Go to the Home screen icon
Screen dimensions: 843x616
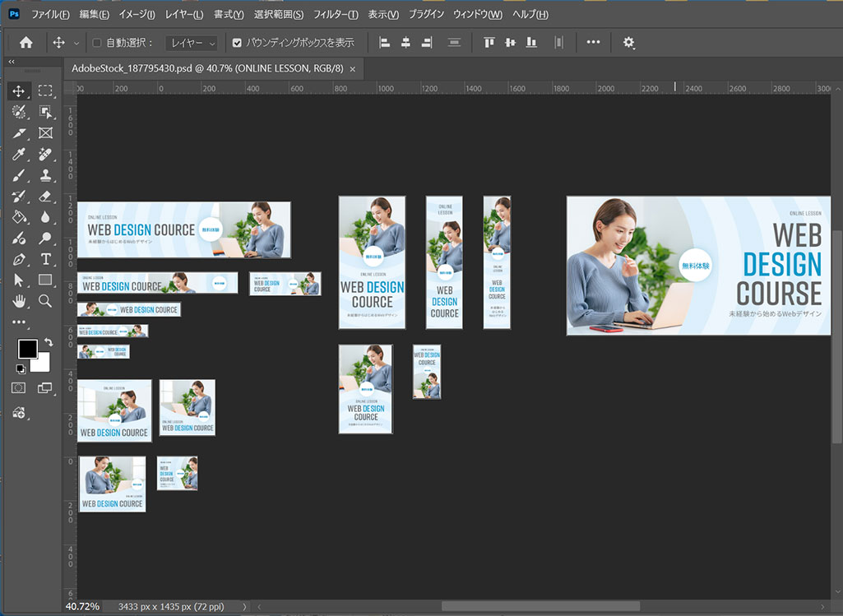point(25,43)
